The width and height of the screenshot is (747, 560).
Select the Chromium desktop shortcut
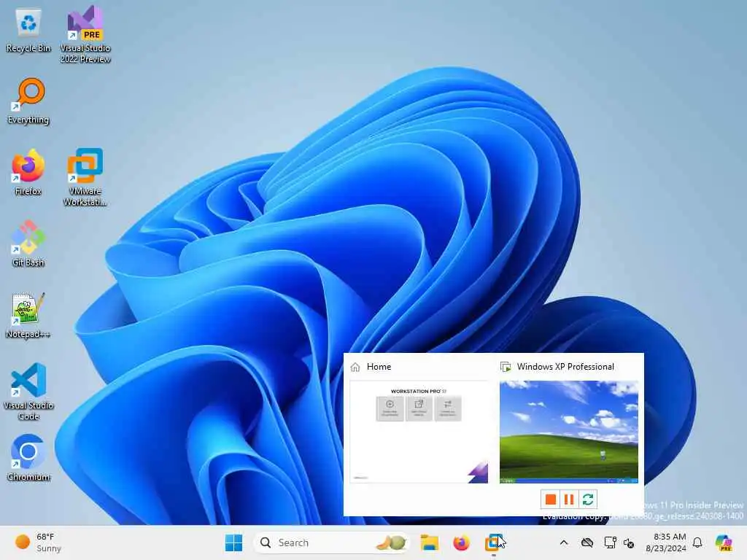click(28, 458)
